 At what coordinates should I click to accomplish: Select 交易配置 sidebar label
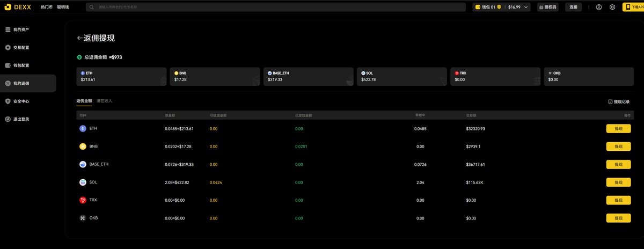pyautogui.click(x=21, y=47)
